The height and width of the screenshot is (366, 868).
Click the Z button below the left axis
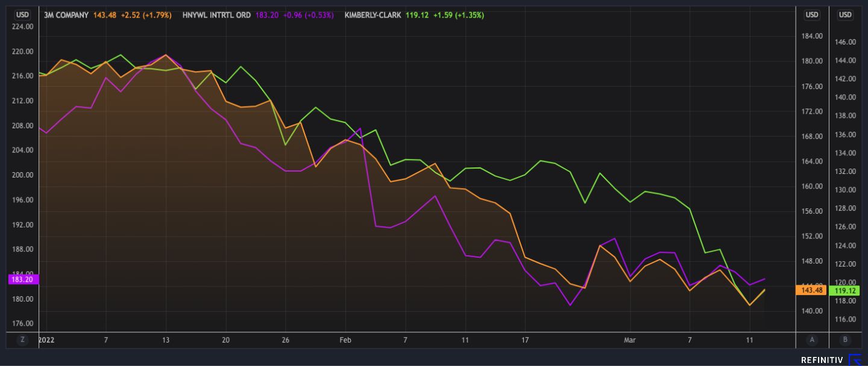coord(22,340)
